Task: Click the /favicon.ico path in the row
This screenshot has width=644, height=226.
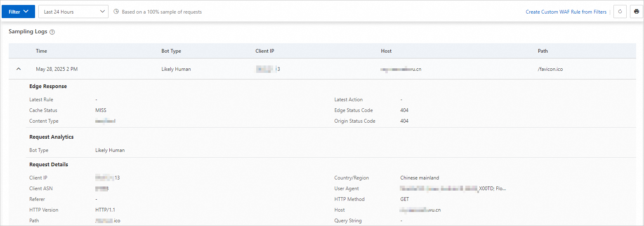Action: click(550, 69)
